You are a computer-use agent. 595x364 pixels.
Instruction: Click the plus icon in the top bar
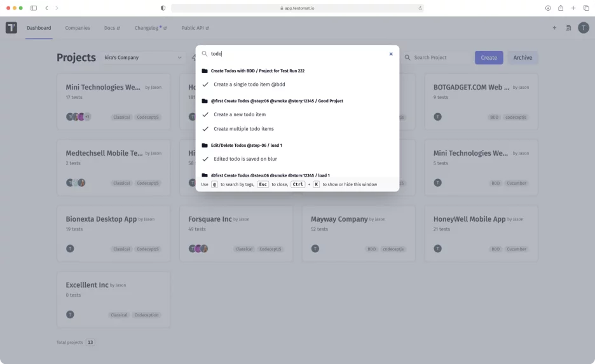pos(554,28)
